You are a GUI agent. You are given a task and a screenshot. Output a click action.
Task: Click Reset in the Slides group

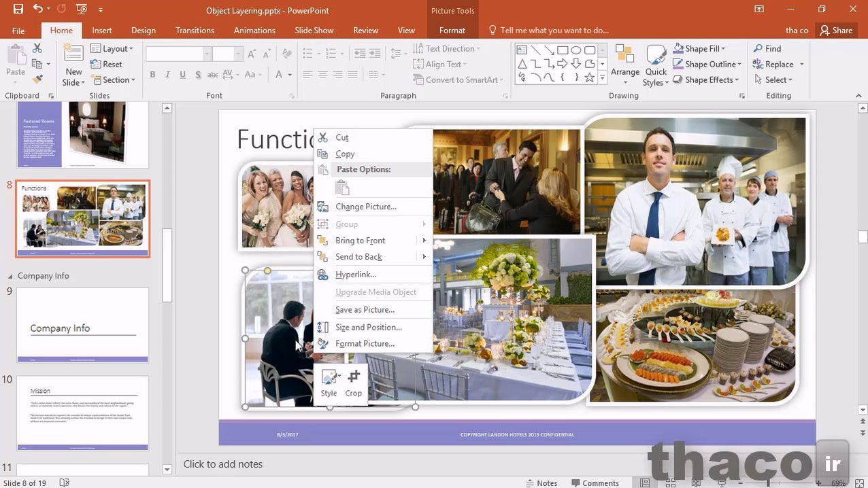[x=107, y=64]
